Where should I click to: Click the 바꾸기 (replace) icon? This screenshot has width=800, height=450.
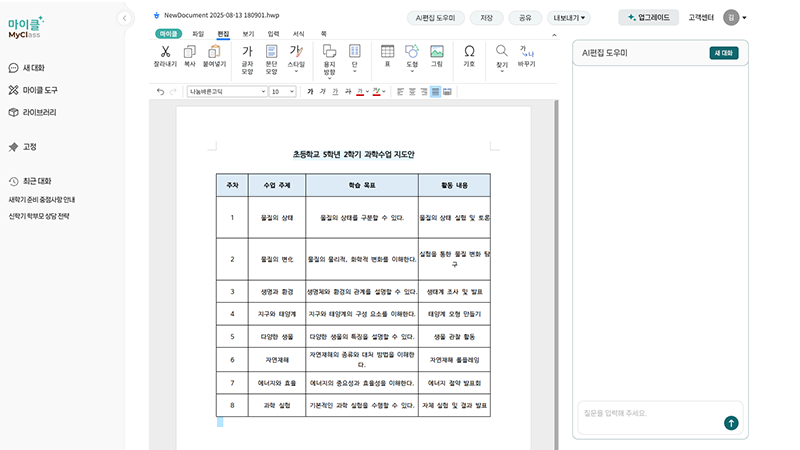tap(527, 52)
